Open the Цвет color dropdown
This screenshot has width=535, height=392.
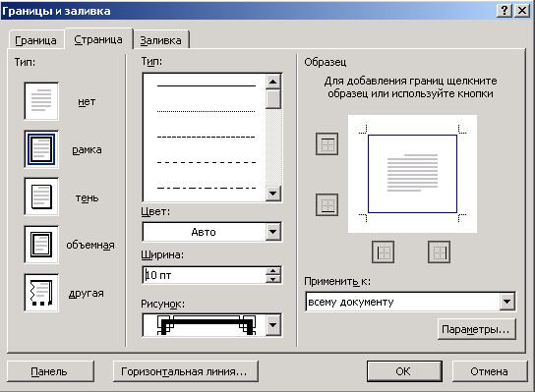point(273,232)
